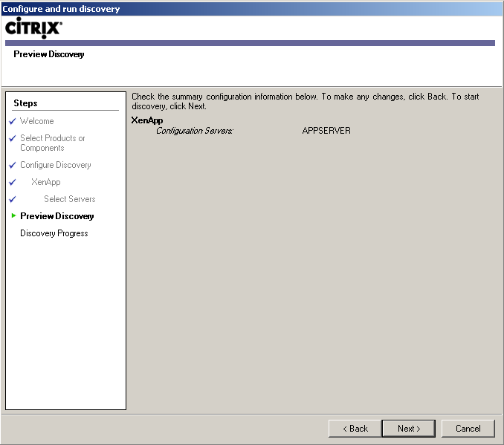The width and height of the screenshot is (504, 445).
Task: Select the Preview Discovery step in Steps
Action: coord(57,216)
